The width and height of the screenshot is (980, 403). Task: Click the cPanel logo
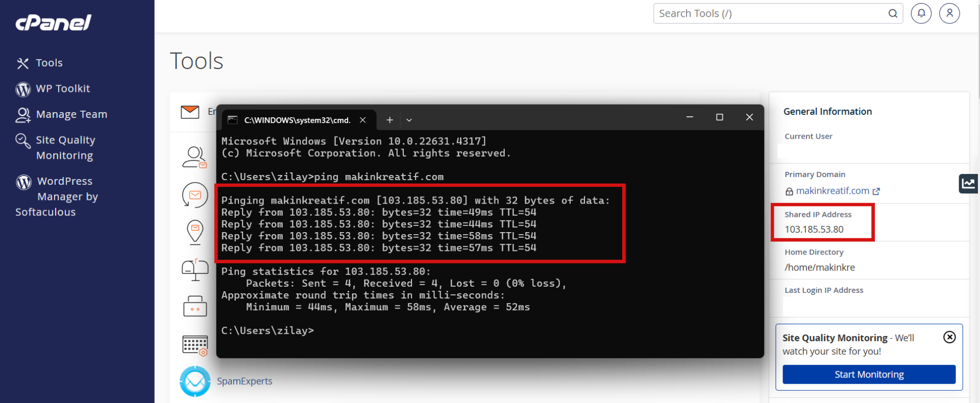tap(53, 22)
